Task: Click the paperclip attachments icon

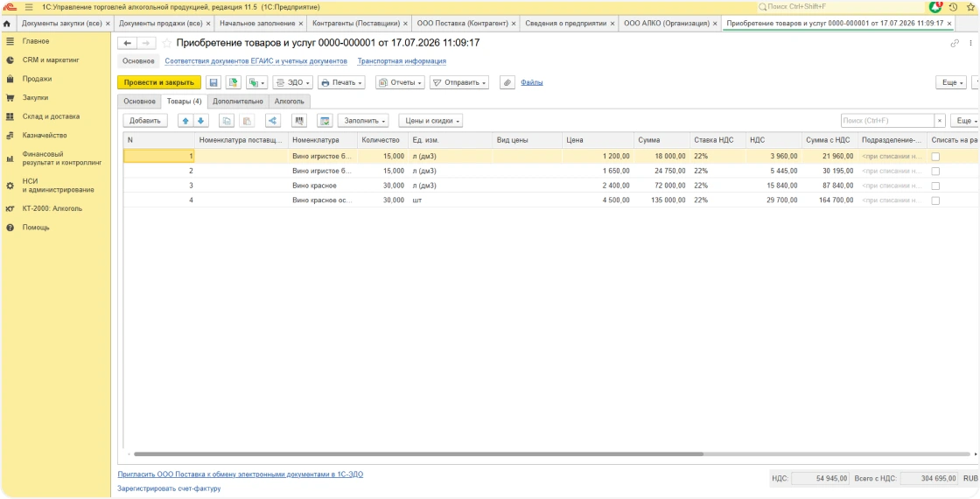Action: (507, 82)
